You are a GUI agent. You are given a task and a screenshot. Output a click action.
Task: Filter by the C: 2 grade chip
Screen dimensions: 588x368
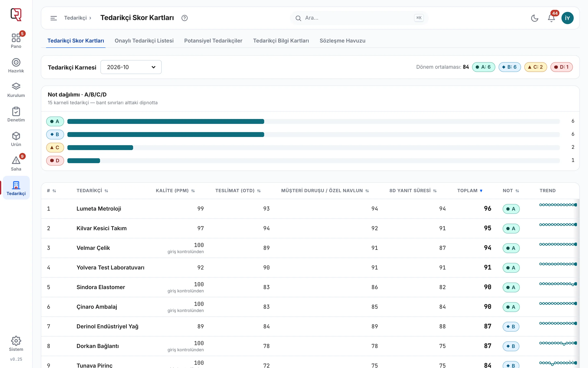pos(536,67)
